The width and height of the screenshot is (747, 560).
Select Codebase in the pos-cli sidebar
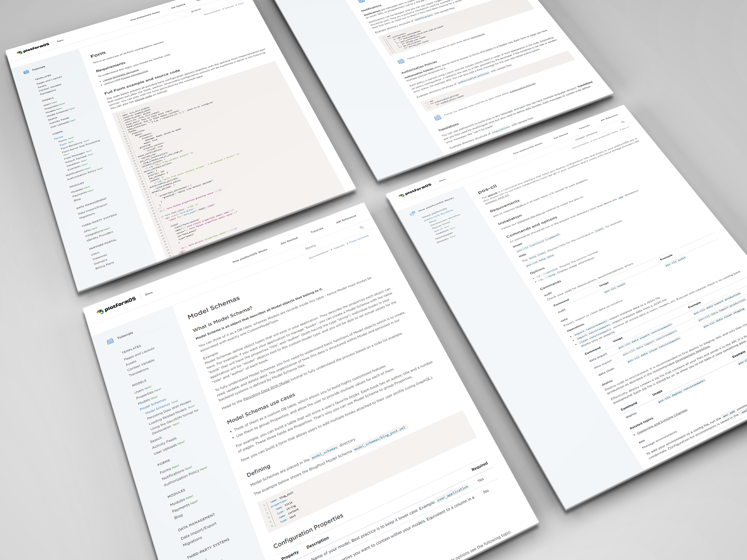(x=442, y=232)
